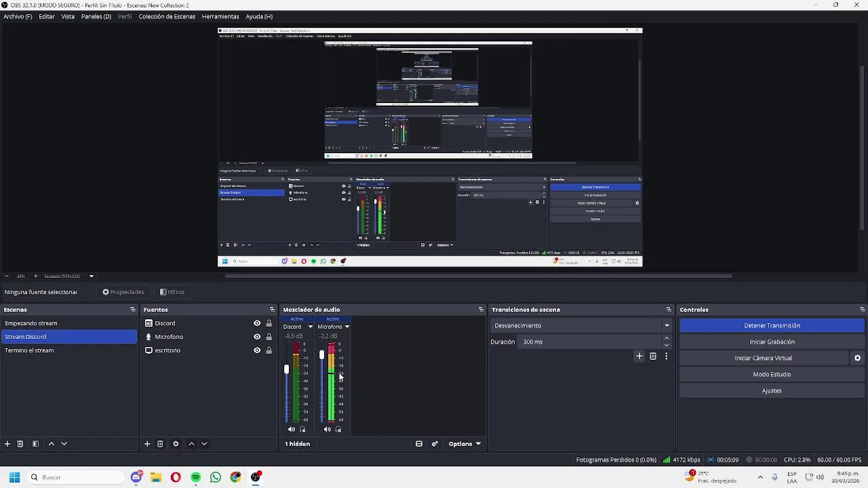Open source properties gear in the Fuentes toolbar

click(x=176, y=444)
